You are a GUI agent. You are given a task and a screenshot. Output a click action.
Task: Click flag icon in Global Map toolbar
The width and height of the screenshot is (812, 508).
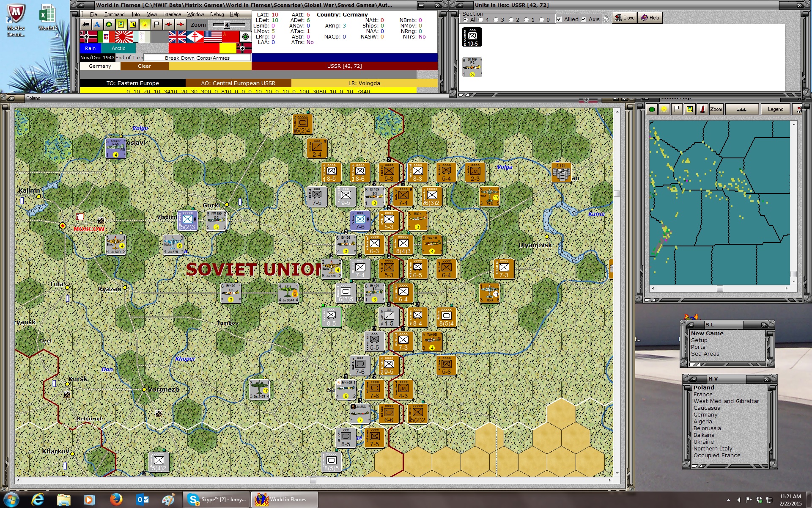[x=677, y=109]
